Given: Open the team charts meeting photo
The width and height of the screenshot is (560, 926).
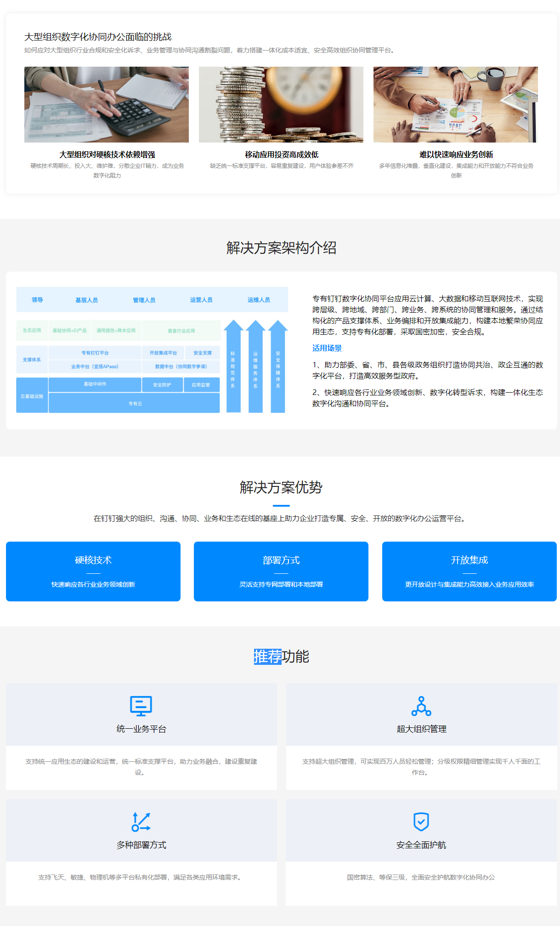Looking at the screenshot, I should pyautogui.click(x=456, y=104).
